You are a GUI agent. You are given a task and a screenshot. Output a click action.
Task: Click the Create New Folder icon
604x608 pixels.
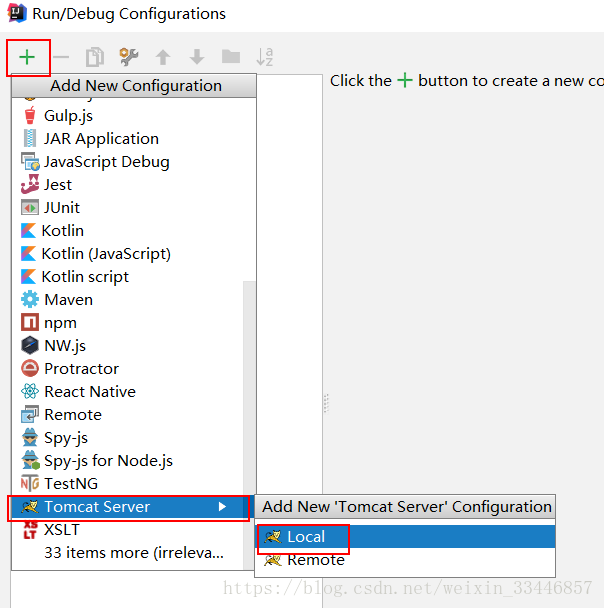click(231, 57)
